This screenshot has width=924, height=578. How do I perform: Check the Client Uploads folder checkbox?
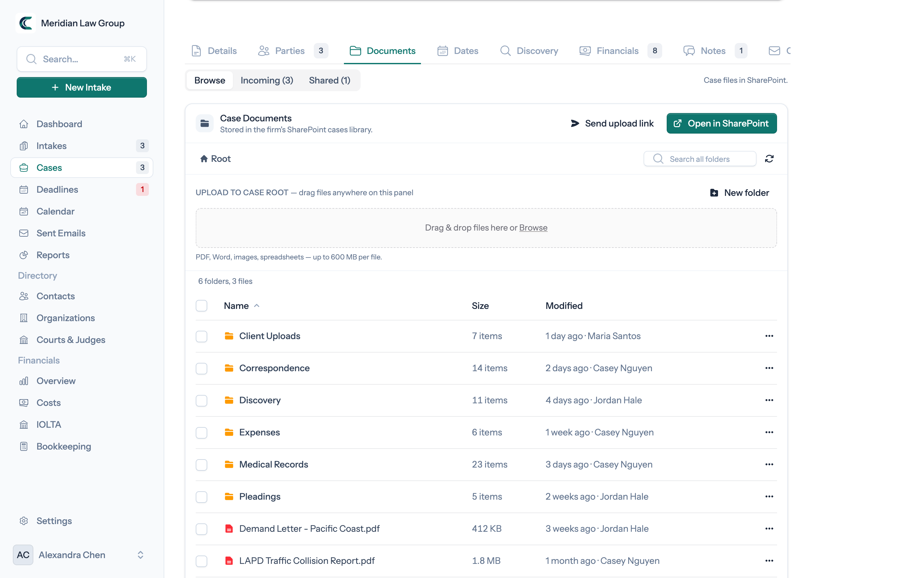coord(201,336)
